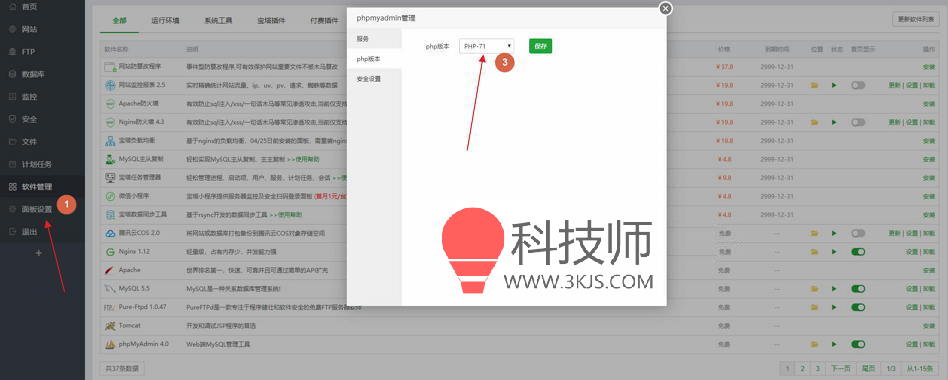Click play status icon in Nginx防火墙 row
This screenshot has height=380, width=948.
(x=834, y=122)
